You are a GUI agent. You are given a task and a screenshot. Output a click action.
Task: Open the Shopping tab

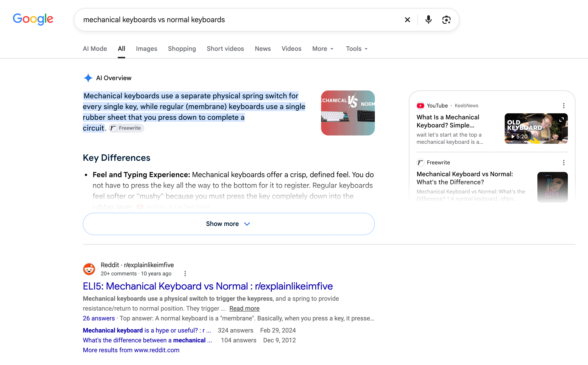click(182, 49)
